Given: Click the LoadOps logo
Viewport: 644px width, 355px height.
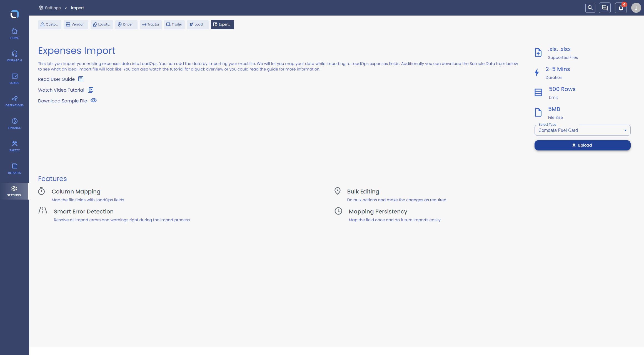Looking at the screenshot, I should coord(14,14).
